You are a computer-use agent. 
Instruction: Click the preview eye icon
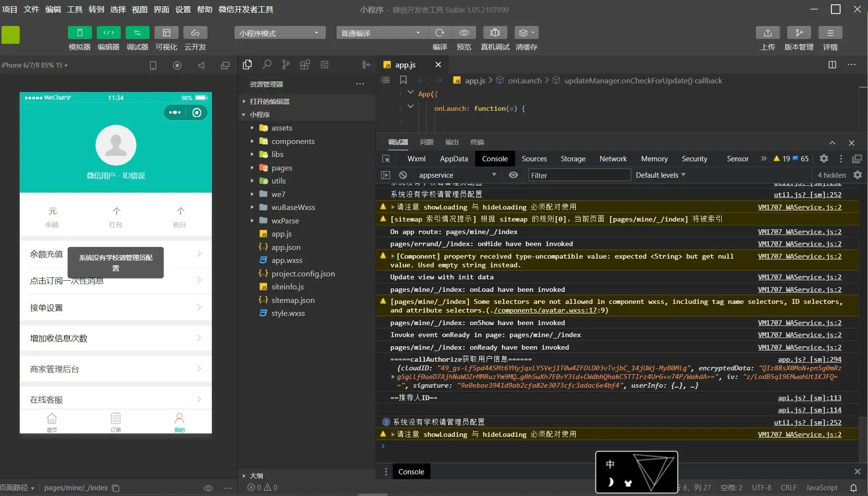(464, 33)
